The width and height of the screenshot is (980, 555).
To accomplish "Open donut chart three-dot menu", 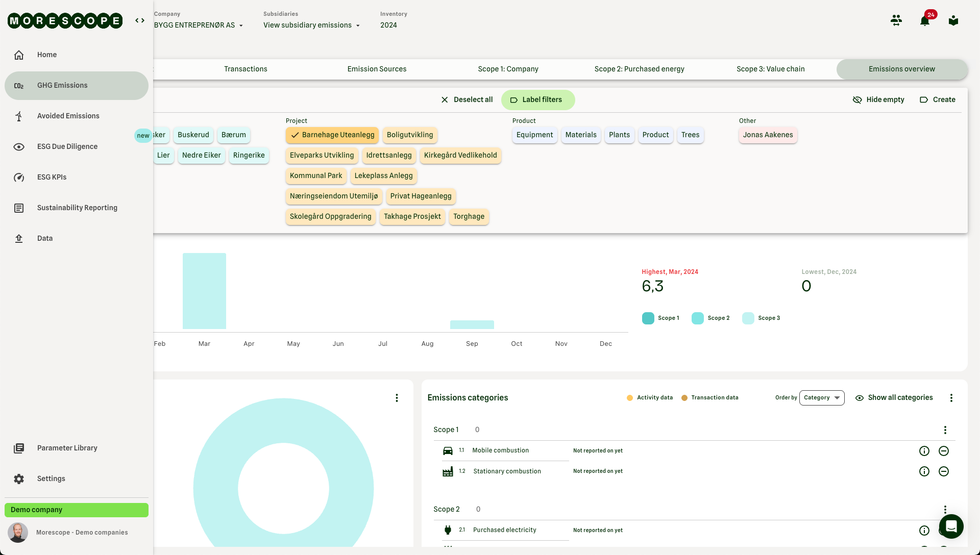I will pos(397,398).
